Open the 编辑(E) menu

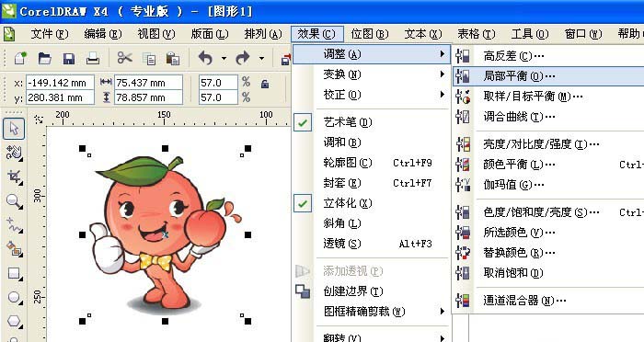(x=103, y=34)
